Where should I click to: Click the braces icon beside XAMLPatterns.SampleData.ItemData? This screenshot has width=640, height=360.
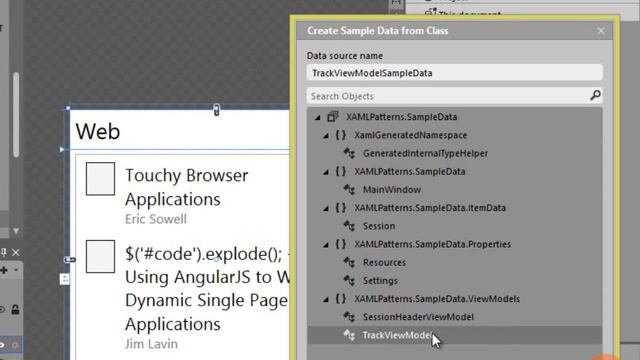(x=340, y=208)
